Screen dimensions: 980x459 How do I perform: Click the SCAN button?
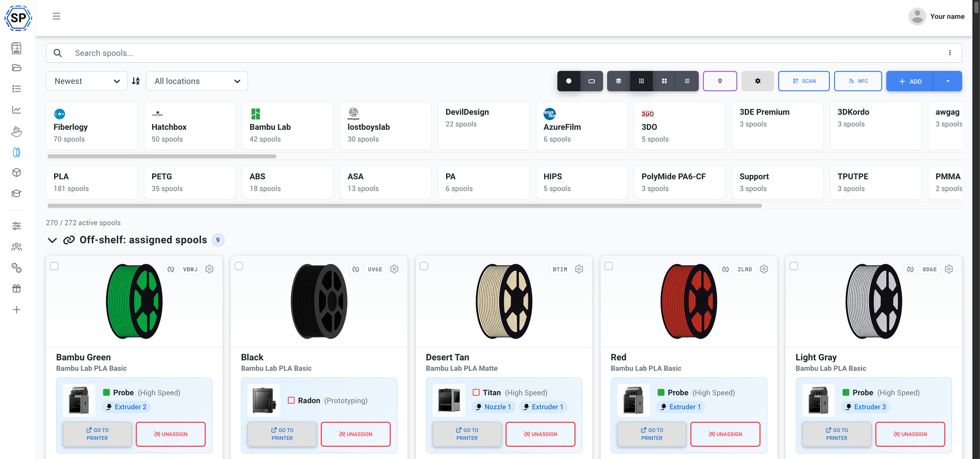pos(803,81)
